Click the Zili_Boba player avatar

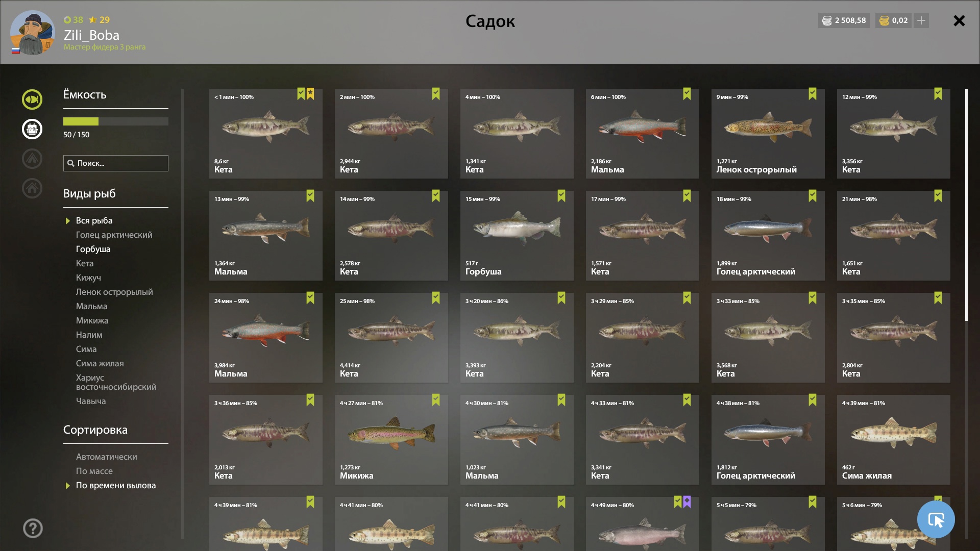(x=33, y=33)
